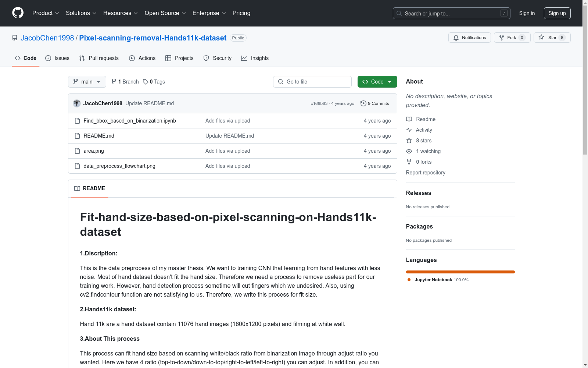The width and height of the screenshot is (588, 368).
Task: Switch to the Insights tab
Action: (255, 58)
